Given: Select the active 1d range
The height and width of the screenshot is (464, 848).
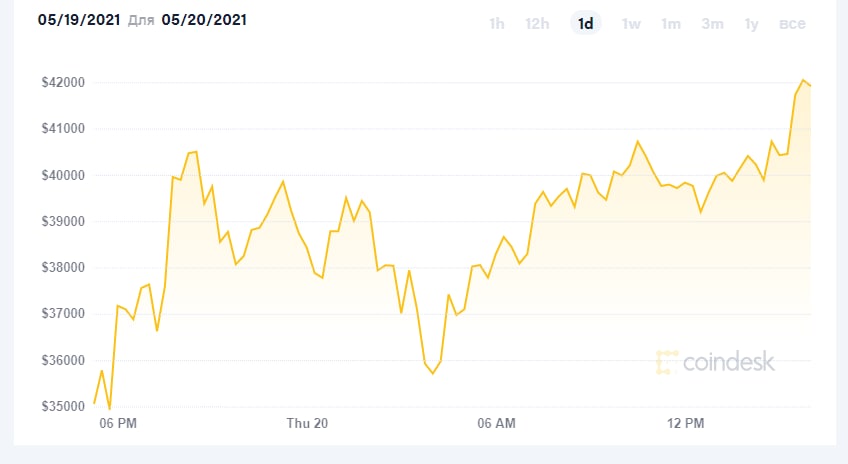Looking at the screenshot, I should click(x=586, y=24).
